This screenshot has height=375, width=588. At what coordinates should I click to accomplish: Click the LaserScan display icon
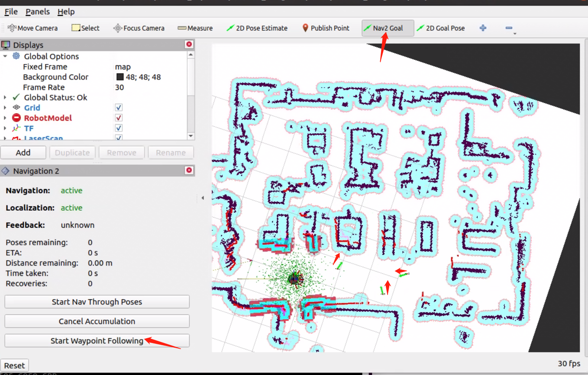coord(16,138)
